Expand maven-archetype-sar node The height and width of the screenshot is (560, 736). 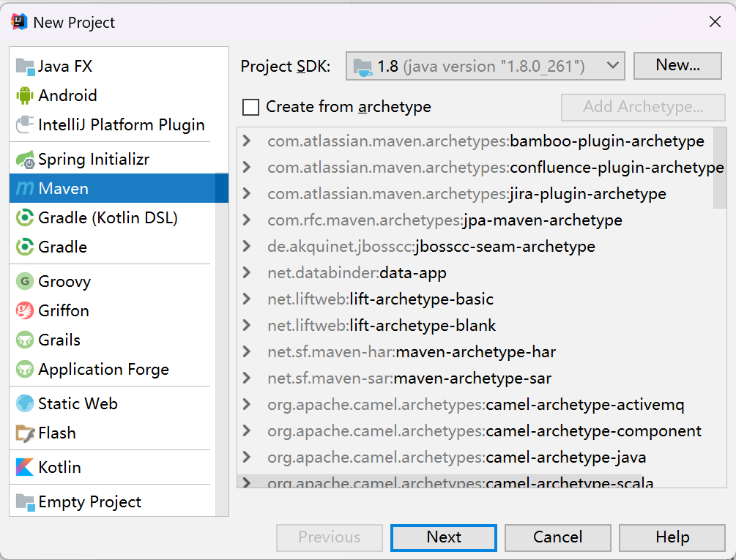click(246, 378)
